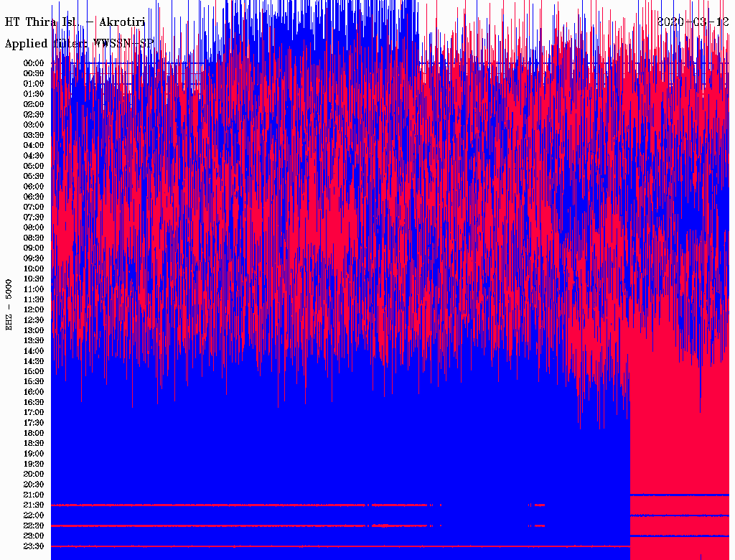Select the 04:30 time label
Image resolution: width=735 pixels, height=560 pixels.
(x=34, y=155)
